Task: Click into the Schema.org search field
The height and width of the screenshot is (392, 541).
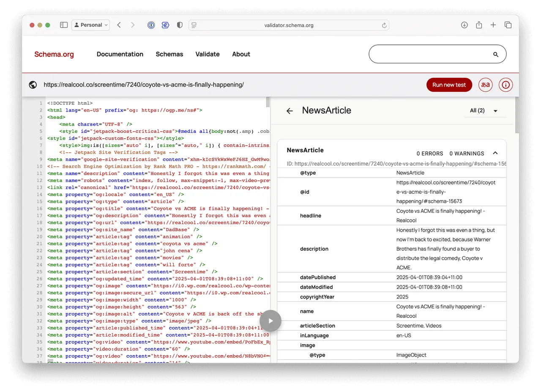Action: tap(431, 54)
